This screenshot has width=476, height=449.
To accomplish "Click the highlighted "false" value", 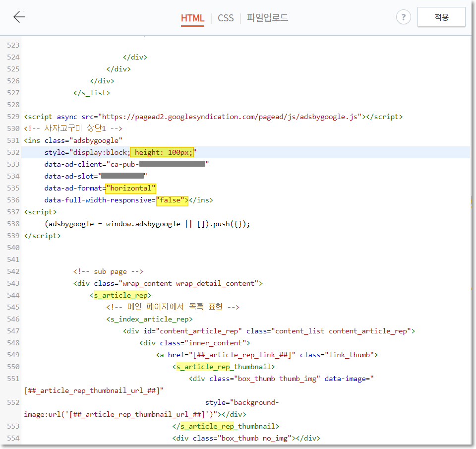I will [x=172, y=200].
